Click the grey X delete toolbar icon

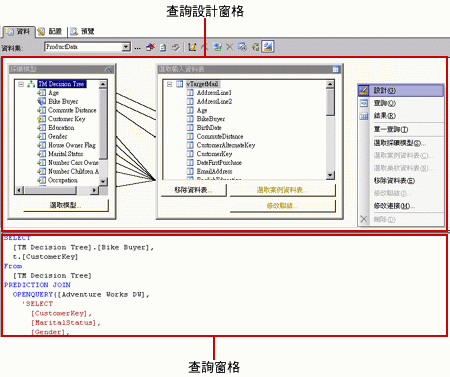tap(230, 47)
